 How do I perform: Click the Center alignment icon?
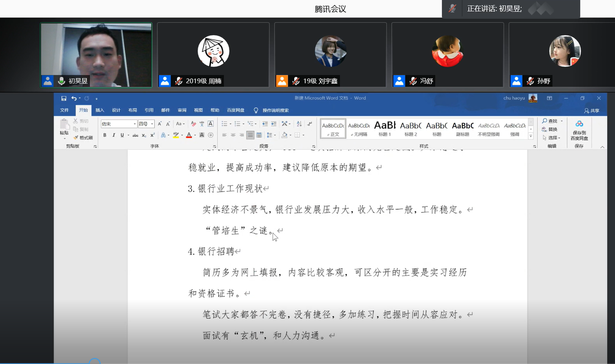(x=233, y=135)
